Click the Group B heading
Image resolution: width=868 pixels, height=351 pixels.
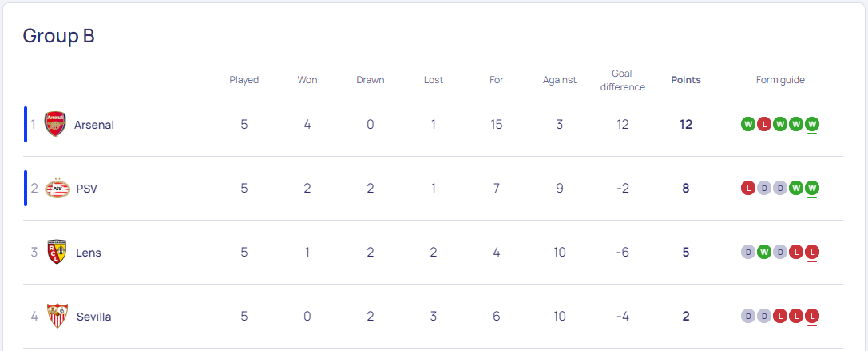click(x=58, y=35)
